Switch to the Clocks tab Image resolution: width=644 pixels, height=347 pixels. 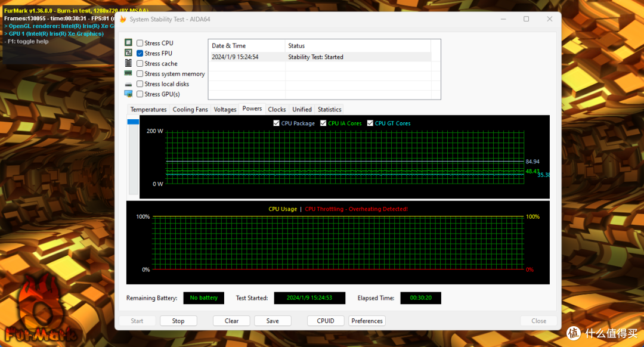point(277,109)
